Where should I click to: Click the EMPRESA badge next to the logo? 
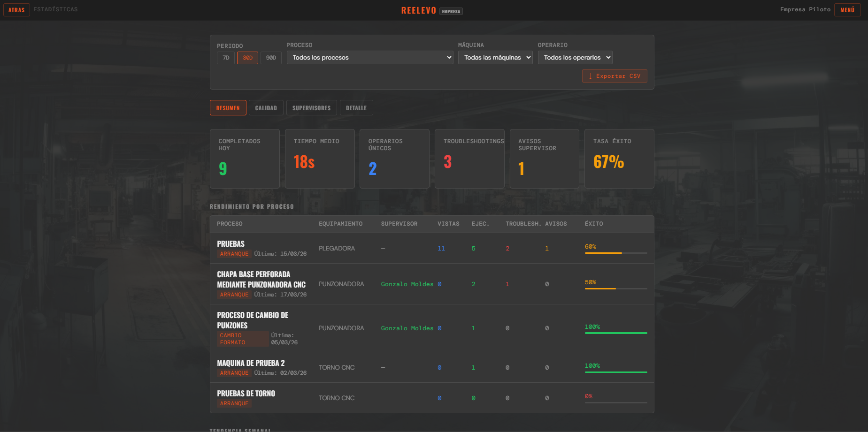(x=451, y=11)
